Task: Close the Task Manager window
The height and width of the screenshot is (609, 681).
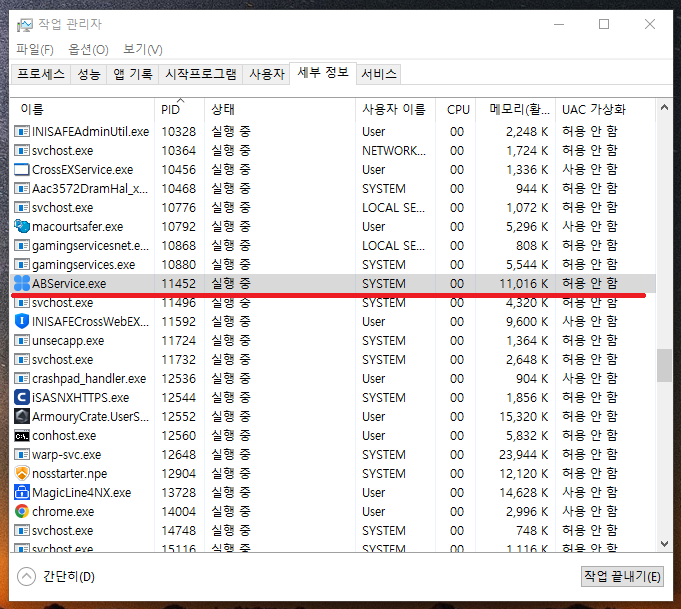Action: tap(650, 24)
